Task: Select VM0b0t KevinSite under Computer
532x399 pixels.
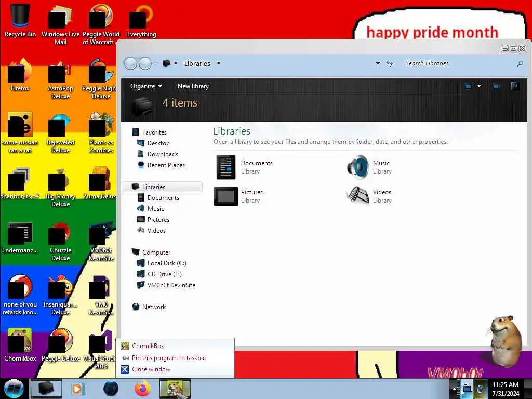Action: (x=171, y=285)
